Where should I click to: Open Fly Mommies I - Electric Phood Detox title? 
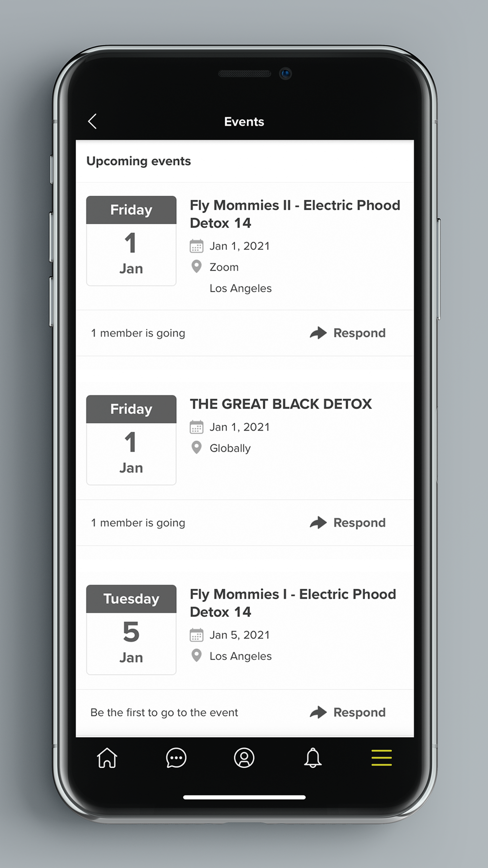292,603
